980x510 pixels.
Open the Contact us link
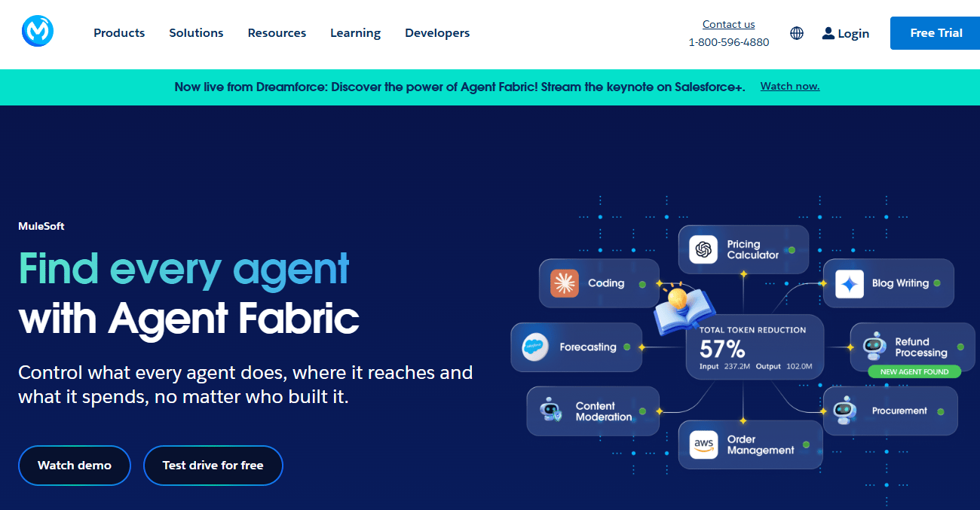tap(728, 24)
